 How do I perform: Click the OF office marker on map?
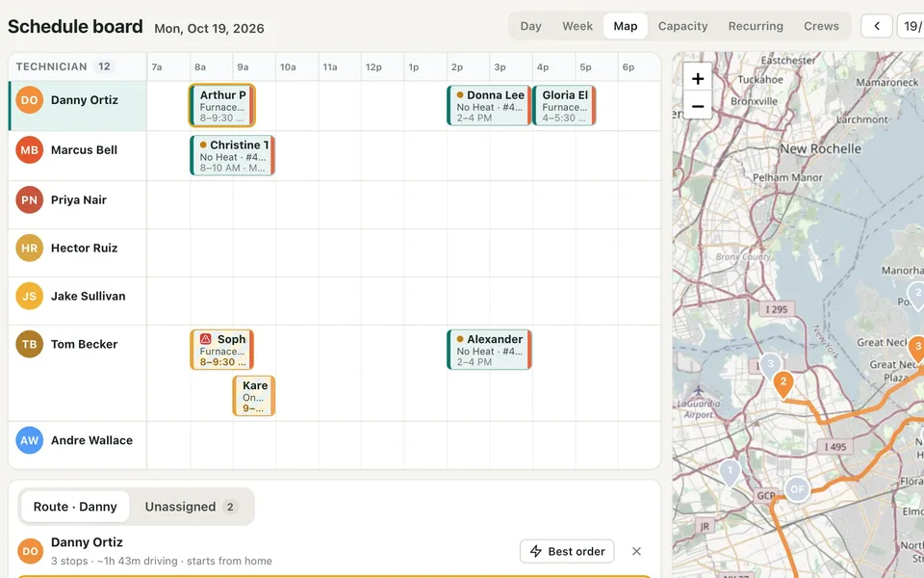797,489
